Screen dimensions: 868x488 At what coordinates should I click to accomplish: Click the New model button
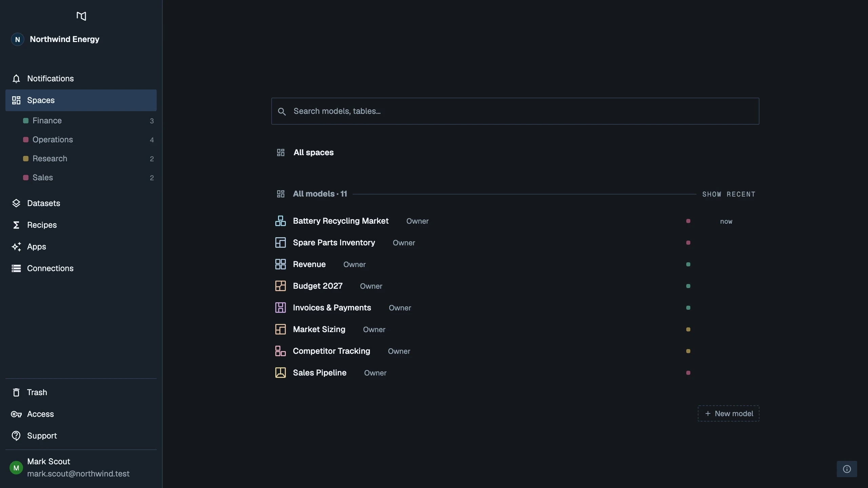click(728, 413)
